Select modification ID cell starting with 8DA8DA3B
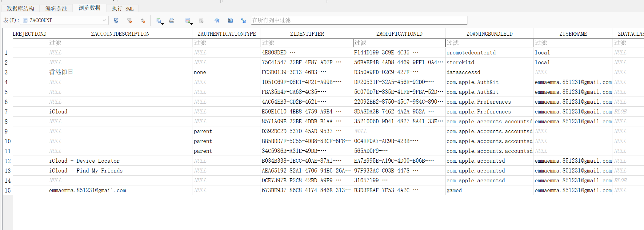644x230 pixels. click(x=399, y=112)
